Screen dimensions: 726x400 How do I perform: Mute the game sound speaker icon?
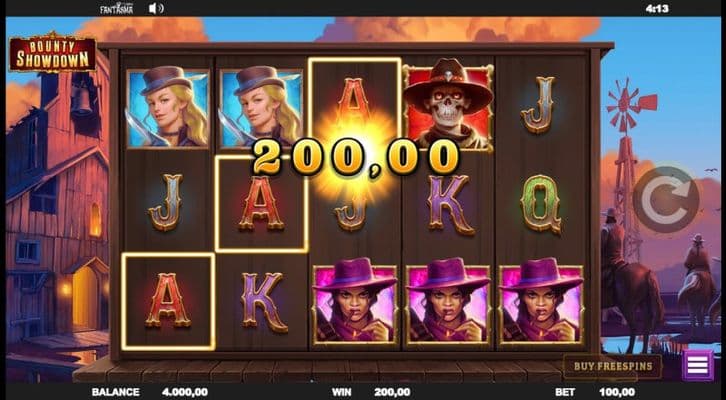(x=156, y=8)
